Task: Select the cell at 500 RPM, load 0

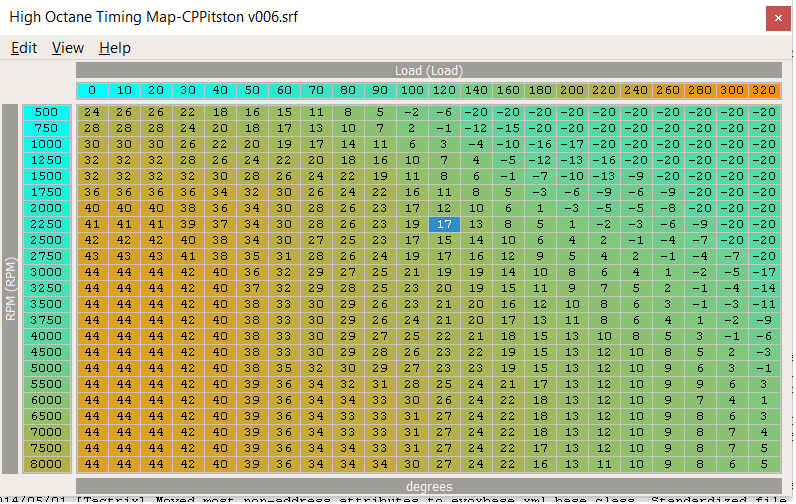Action: click(92, 112)
